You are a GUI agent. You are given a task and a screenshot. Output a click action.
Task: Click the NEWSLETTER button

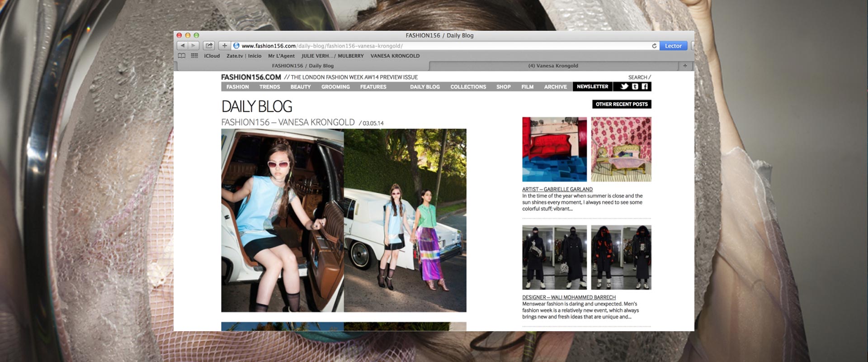(x=593, y=86)
